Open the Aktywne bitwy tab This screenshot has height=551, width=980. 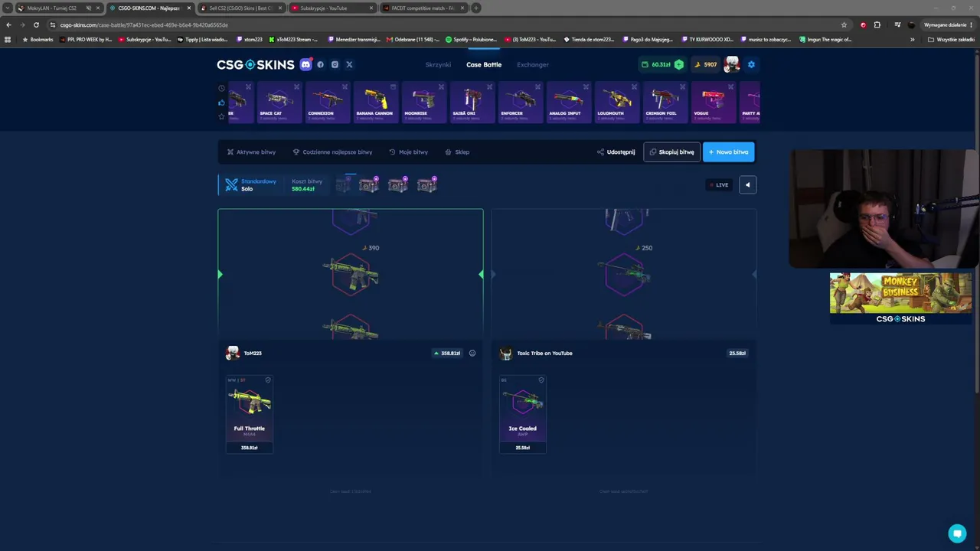[251, 152]
